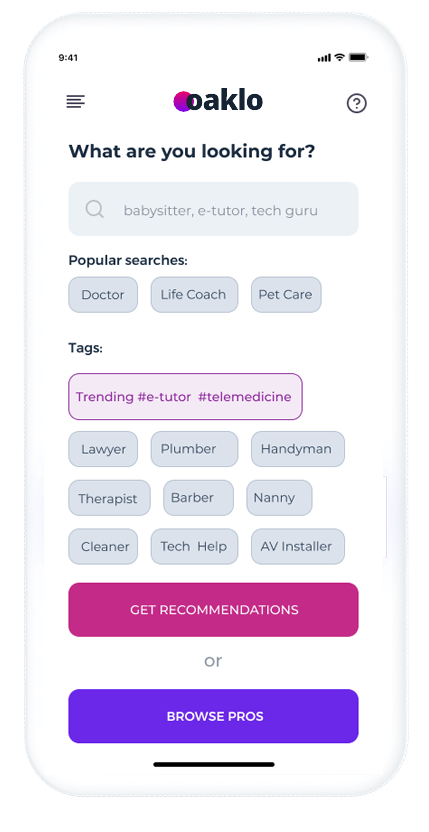Focus the babysitter, e-tutor search field
The image size is (429, 832).
coord(213,209)
